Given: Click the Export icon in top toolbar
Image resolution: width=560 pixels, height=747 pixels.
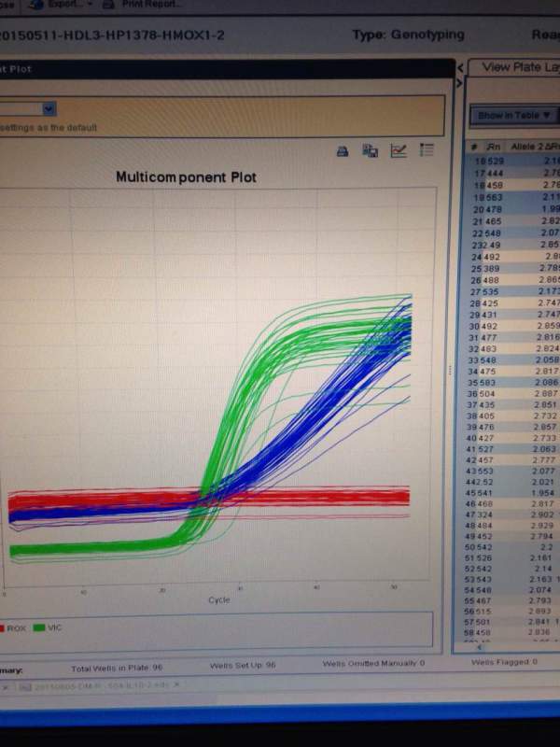Looking at the screenshot, I should click(x=35, y=5).
